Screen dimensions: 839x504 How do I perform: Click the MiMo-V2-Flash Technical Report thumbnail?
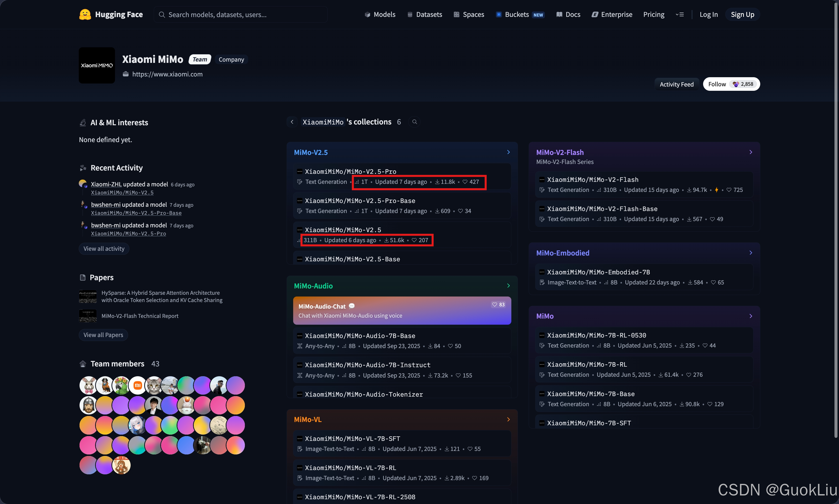coord(88,316)
